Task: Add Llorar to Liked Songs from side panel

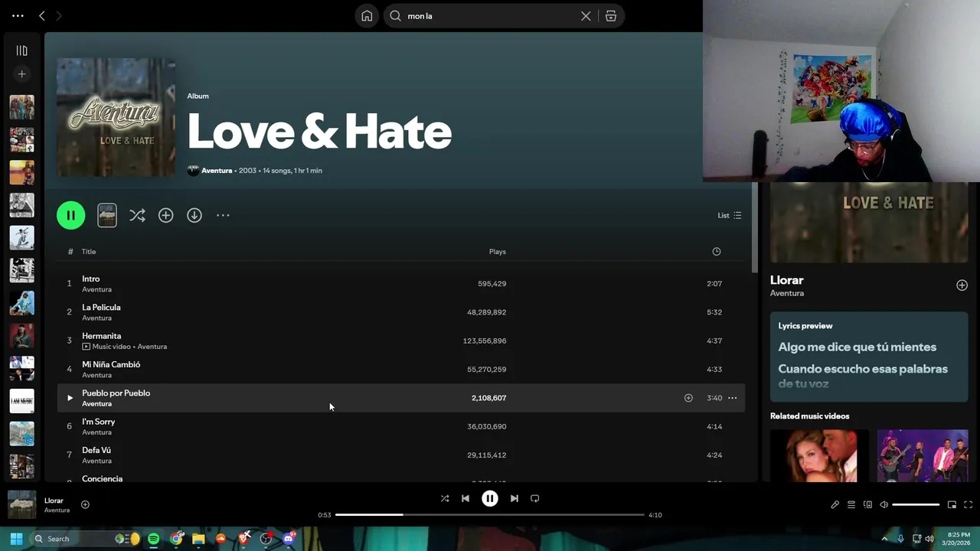Action: (962, 285)
